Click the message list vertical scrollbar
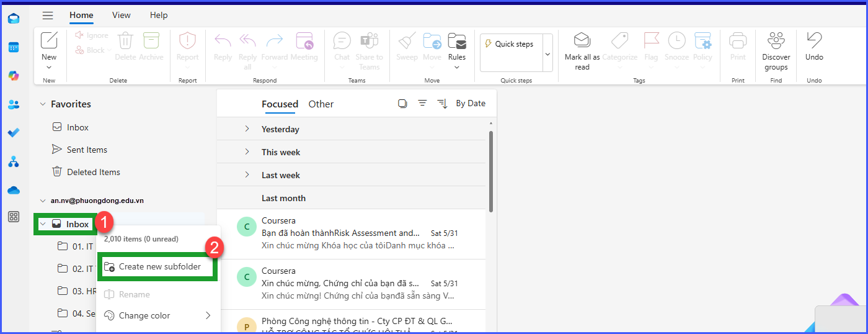 (491, 171)
